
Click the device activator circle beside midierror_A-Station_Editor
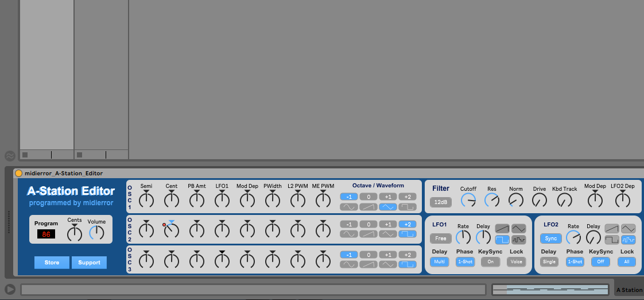18,173
